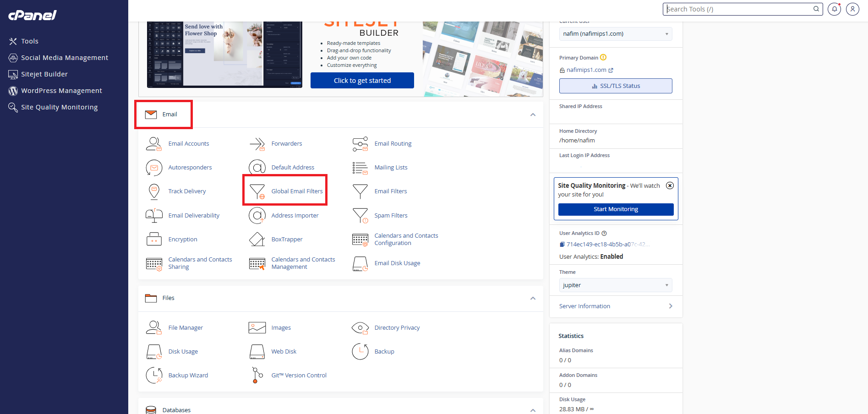This screenshot has width=868, height=414.
Task: Click the Email Deliverability mailbox icon
Action: (x=154, y=215)
